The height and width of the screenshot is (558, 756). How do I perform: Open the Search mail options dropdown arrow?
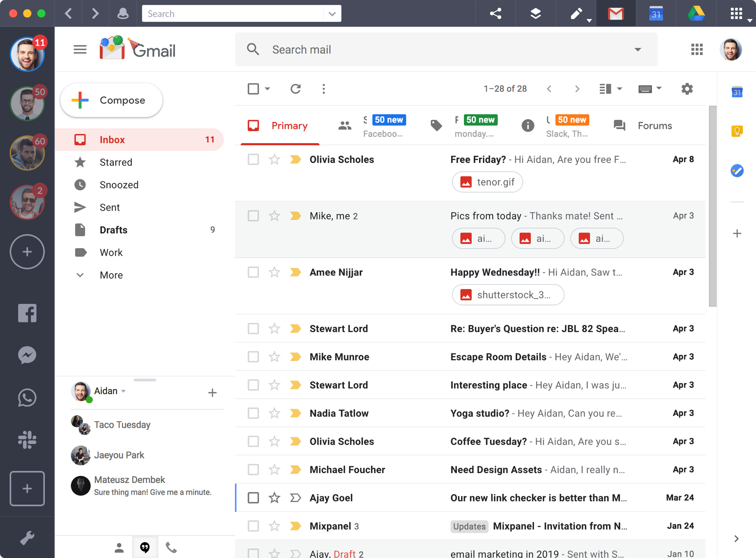(638, 49)
